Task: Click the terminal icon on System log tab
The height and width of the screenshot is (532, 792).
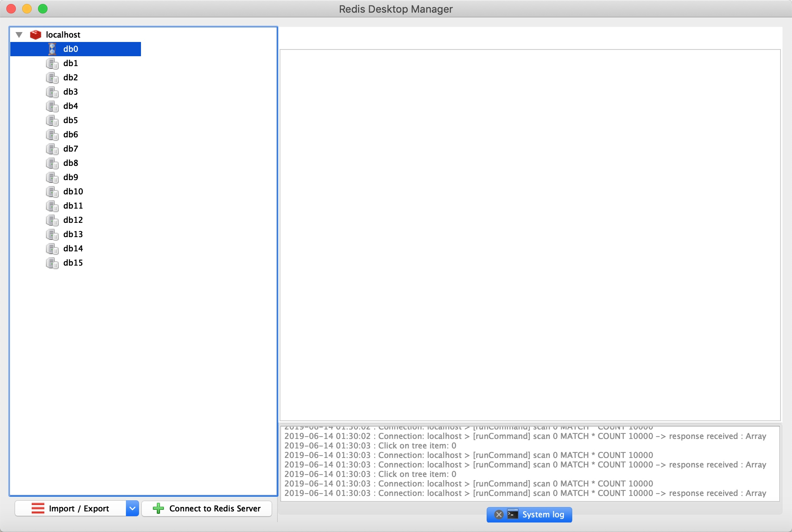Action: point(513,514)
